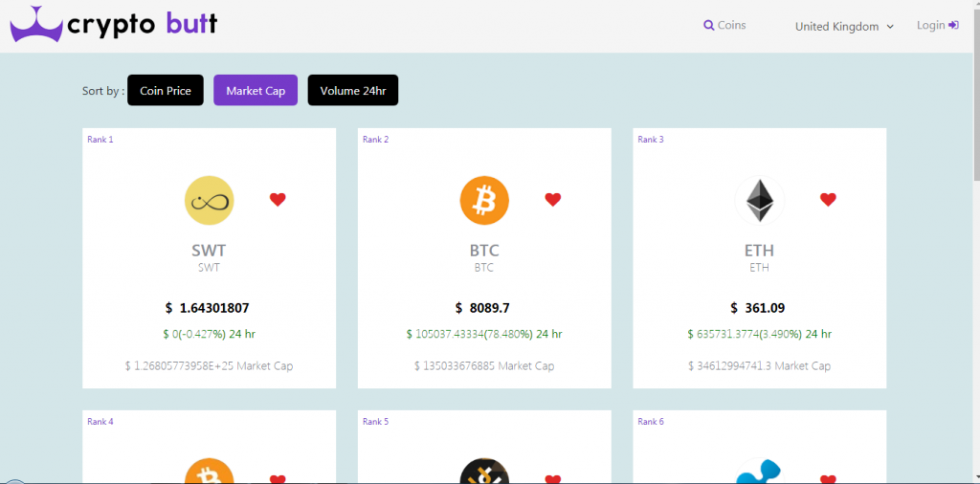980x484 pixels.
Task: Click ETH price $ 361.09
Action: (x=758, y=308)
